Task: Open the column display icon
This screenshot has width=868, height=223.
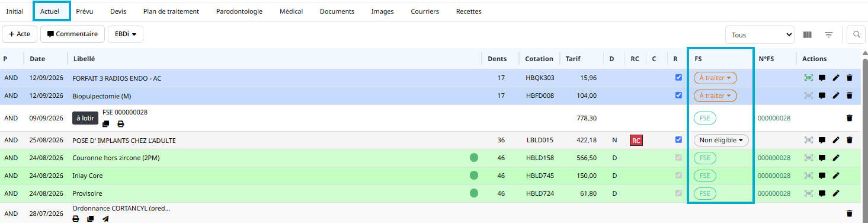Action: [807, 35]
